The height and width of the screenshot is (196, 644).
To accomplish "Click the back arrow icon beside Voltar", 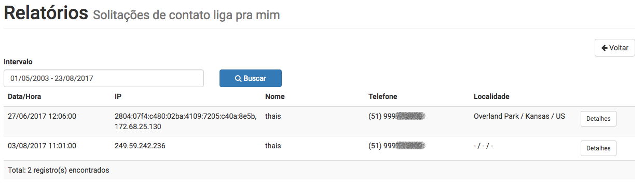I will point(604,48).
